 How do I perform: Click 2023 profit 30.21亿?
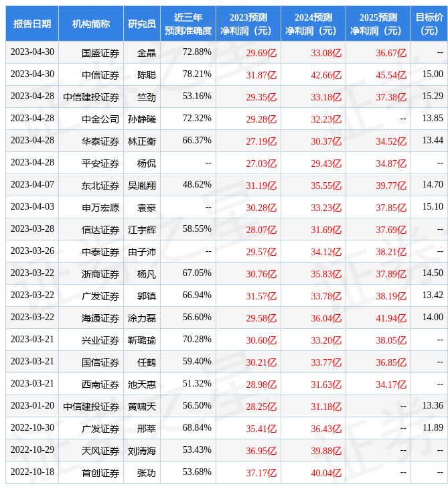(261, 363)
